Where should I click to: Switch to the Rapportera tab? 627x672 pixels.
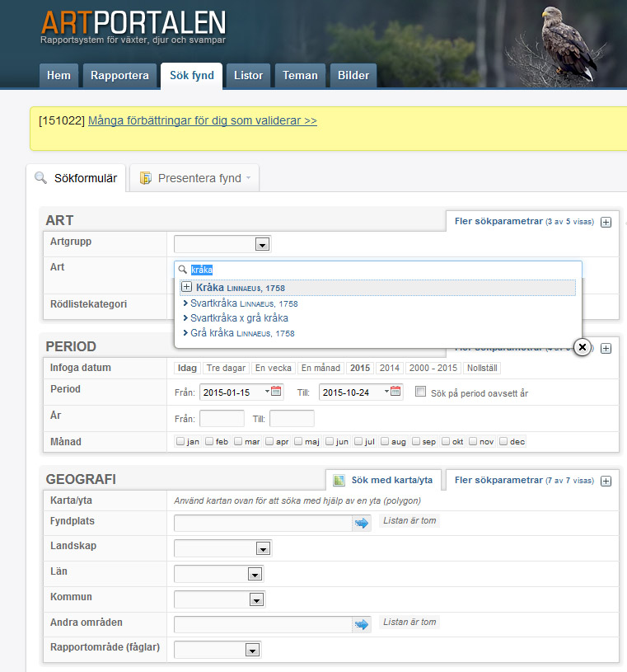point(119,75)
